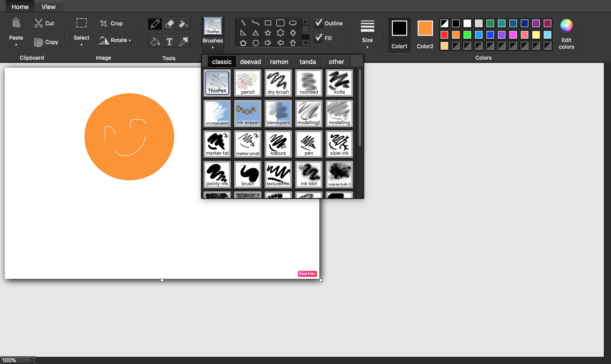Choose the spray can tool
The image size is (611, 364).
[184, 24]
